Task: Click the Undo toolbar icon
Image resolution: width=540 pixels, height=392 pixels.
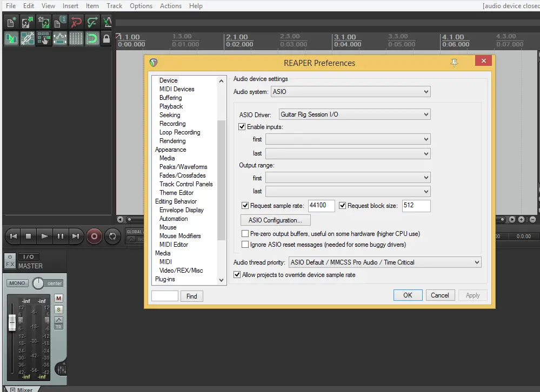Action: point(76,23)
